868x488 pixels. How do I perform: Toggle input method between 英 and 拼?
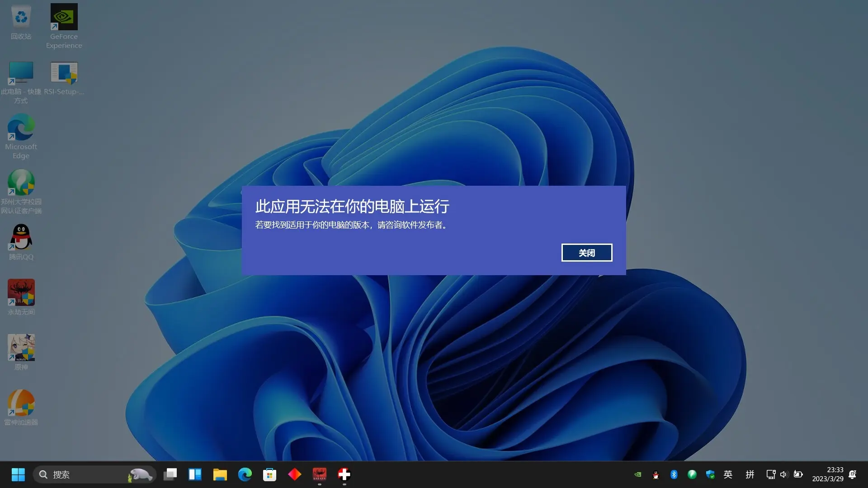point(728,474)
